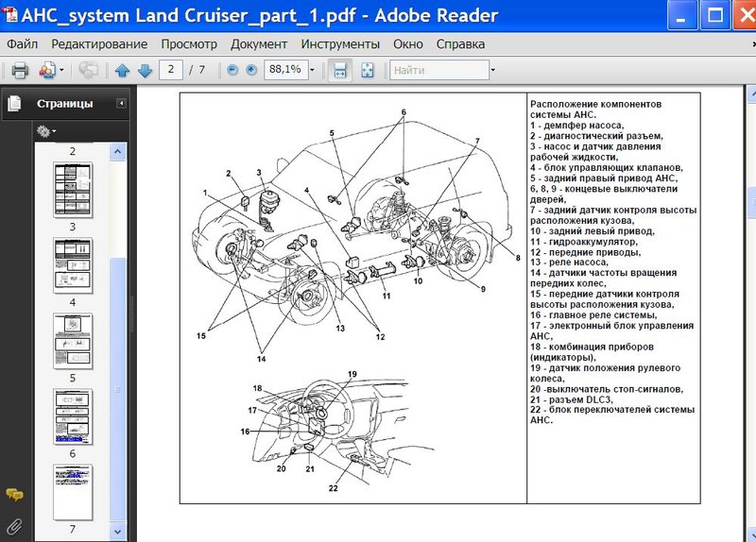Click the total pages label '/ 7'
Screen dimensions: 756x542
point(197,70)
